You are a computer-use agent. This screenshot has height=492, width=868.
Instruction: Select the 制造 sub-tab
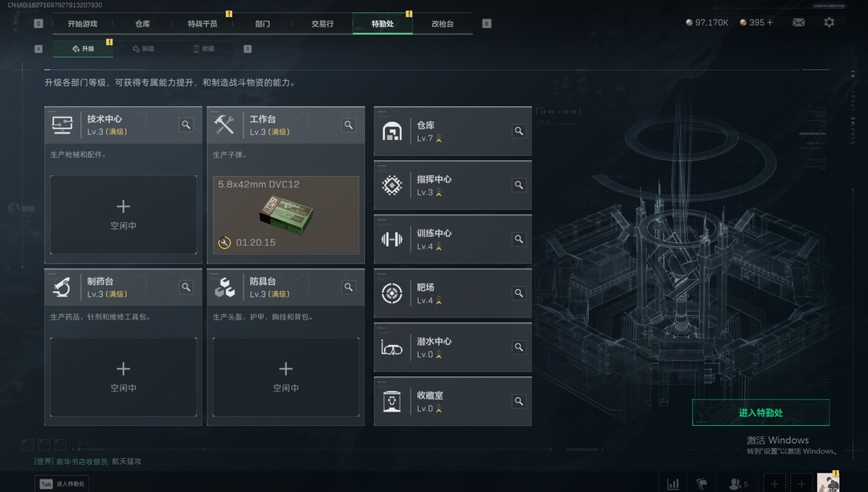[143, 49]
